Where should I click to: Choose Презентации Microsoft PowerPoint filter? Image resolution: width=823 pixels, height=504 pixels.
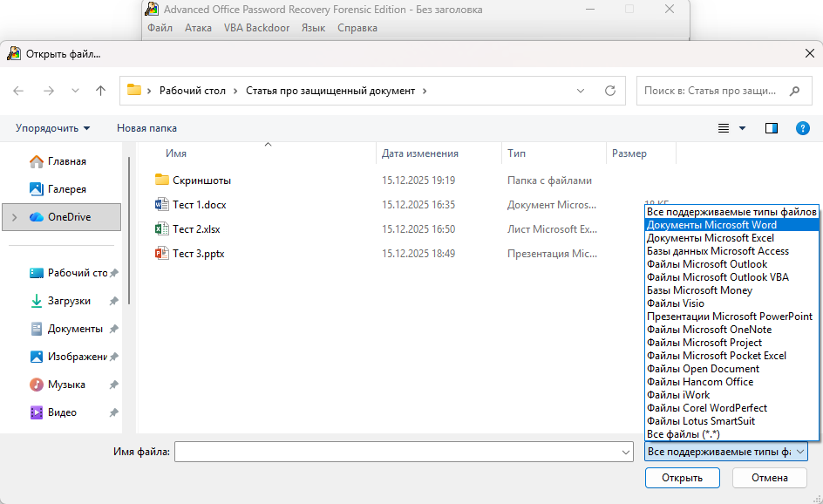click(x=731, y=316)
